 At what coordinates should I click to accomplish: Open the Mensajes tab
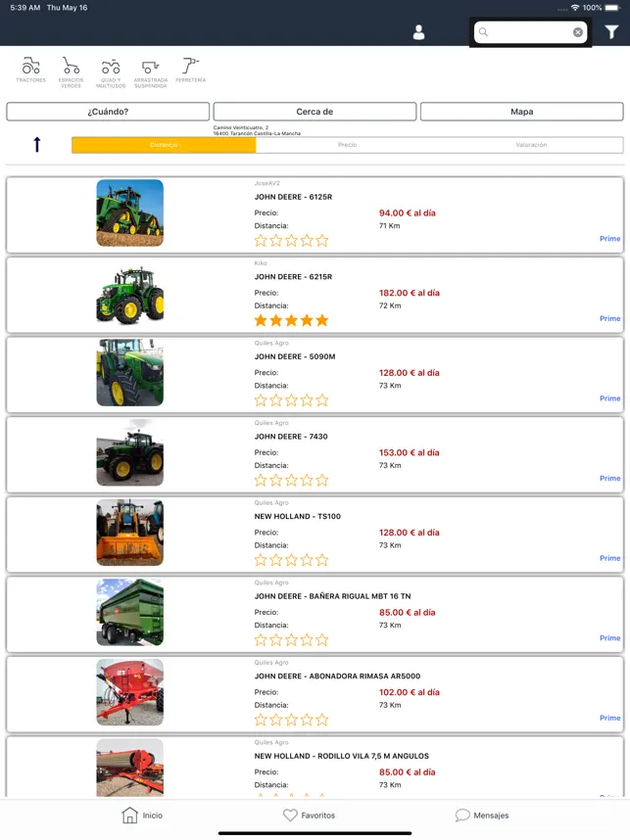482,815
